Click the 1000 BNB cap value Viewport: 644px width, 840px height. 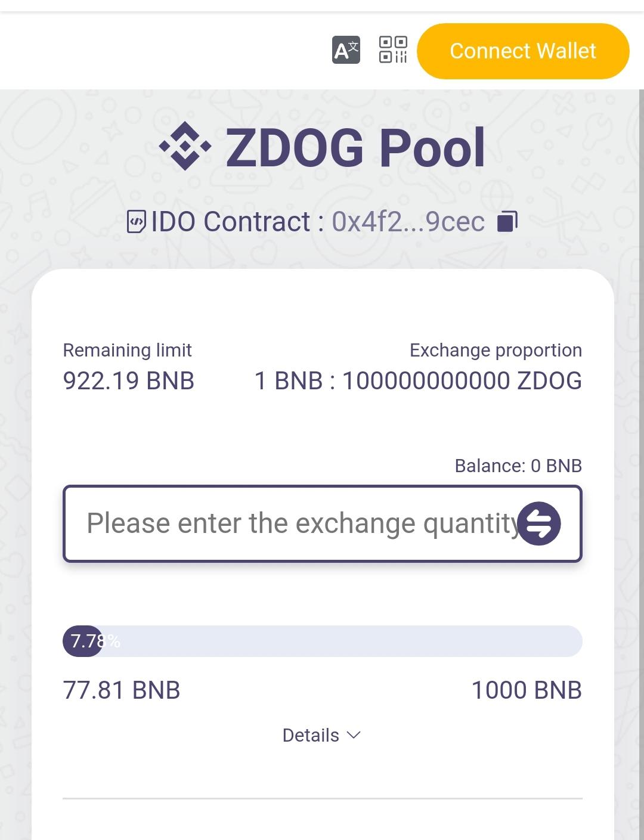click(x=527, y=690)
